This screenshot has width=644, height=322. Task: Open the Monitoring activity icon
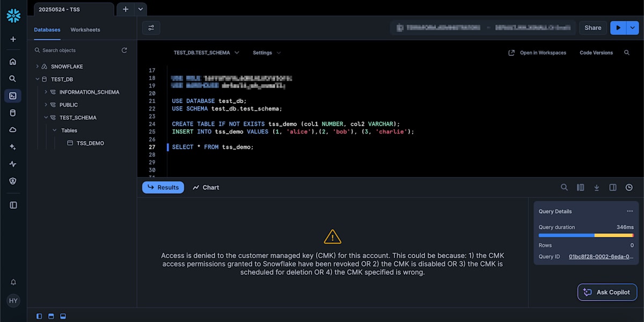[13, 164]
